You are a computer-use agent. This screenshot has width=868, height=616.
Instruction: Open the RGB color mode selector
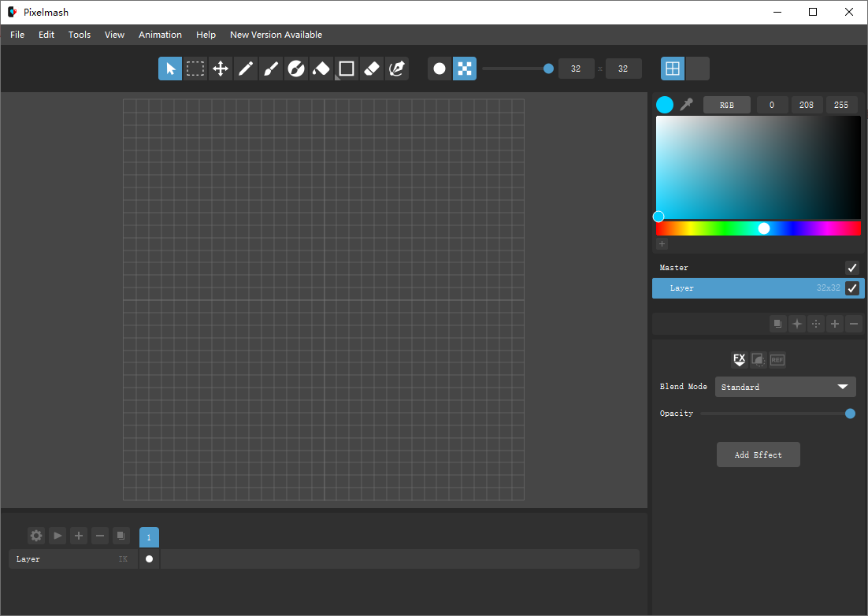pyautogui.click(x=727, y=105)
